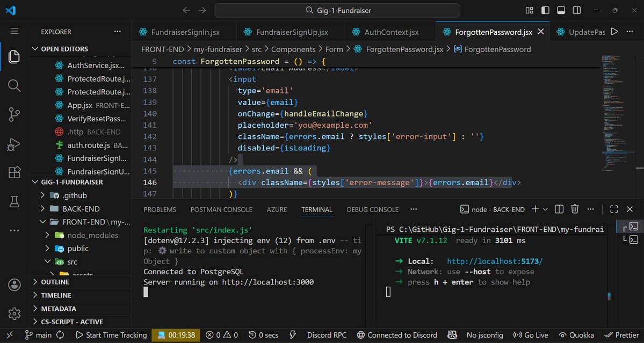
Task: Open the Search view in activity bar
Action: point(14,86)
